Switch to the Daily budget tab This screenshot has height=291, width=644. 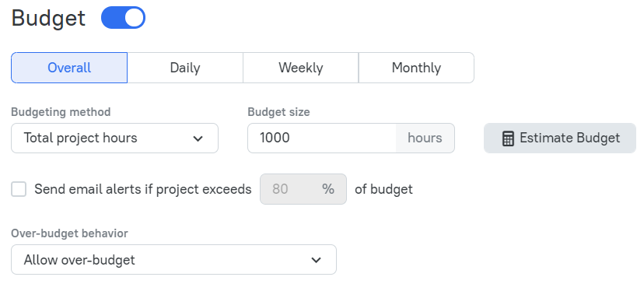185,68
